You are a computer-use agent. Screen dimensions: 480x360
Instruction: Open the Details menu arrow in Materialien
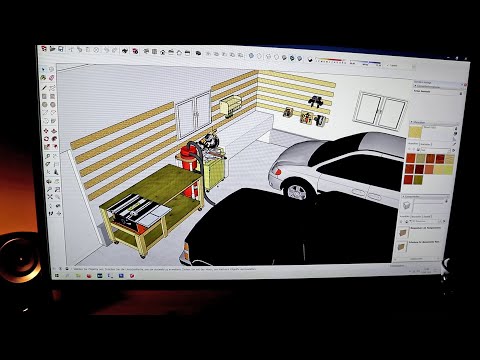point(453,151)
